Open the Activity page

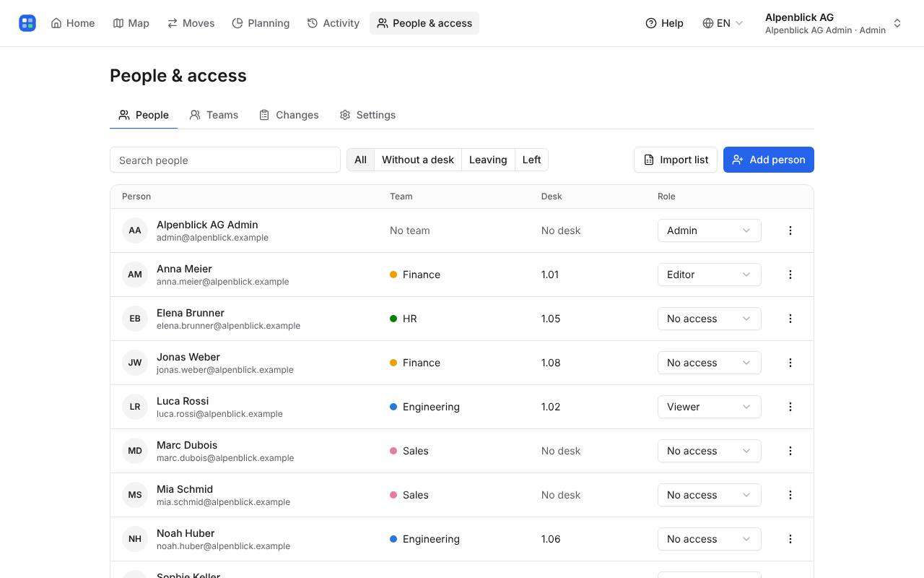(x=334, y=23)
